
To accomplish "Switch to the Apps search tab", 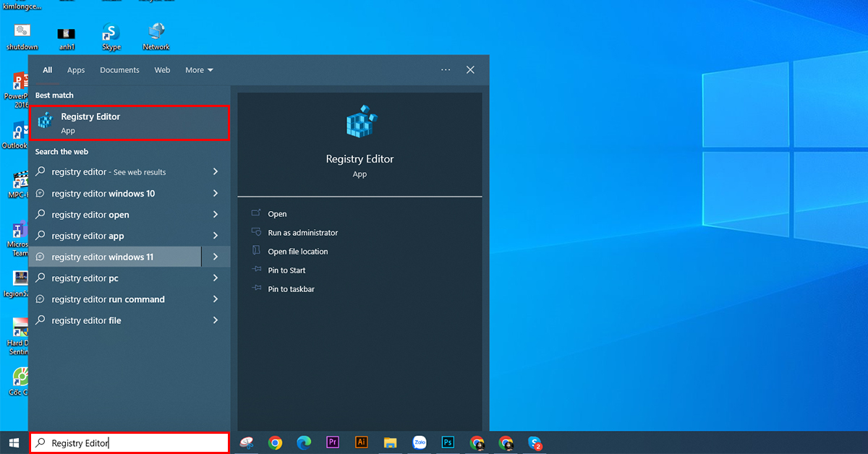I will (75, 69).
